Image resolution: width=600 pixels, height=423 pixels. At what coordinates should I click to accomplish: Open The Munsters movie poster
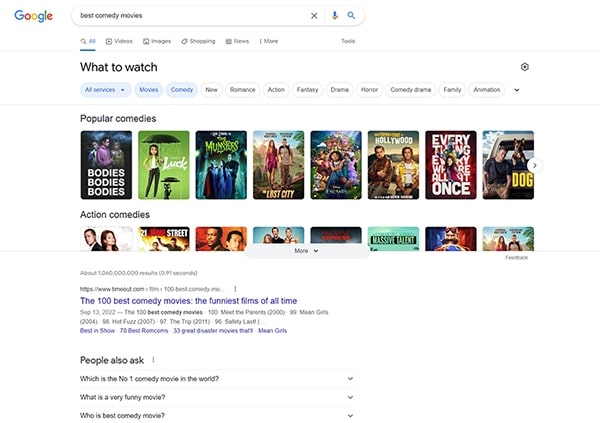point(221,165)
